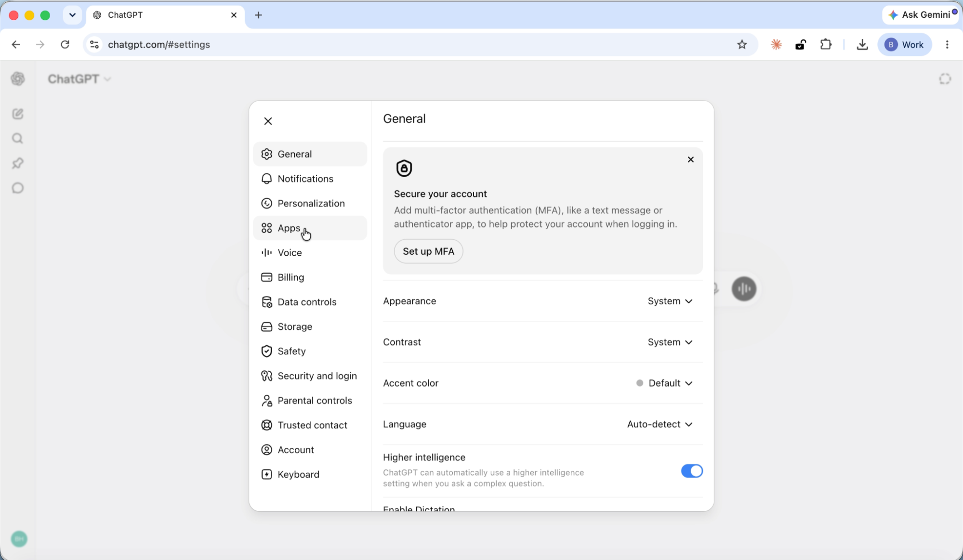Viewport: 963px width, 560px height.
Task: Open Voice settings section
Action: click(310, 252)
